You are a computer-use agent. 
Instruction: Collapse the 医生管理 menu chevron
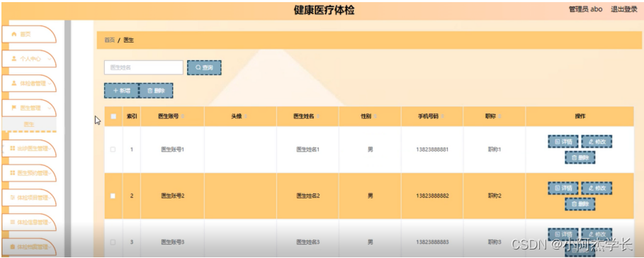click(50, 108)
